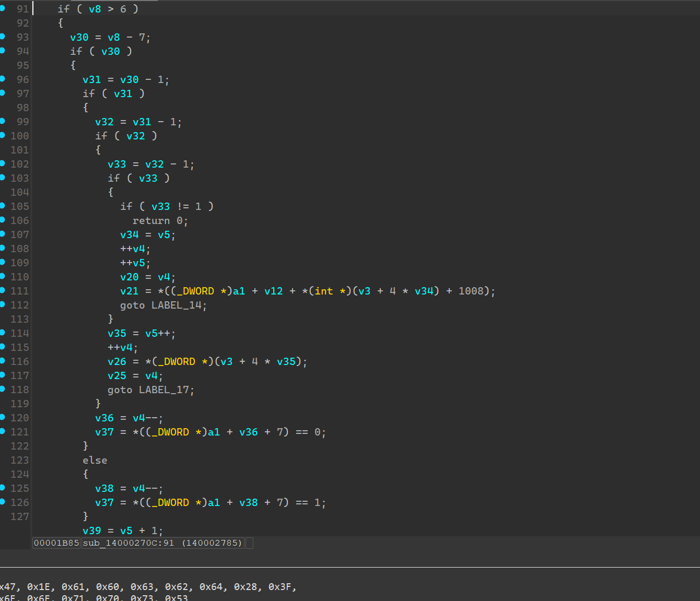Click 'if ( v32 )' condition
The width and height of the screenshot is (700, 601).
tap(126, 136)
